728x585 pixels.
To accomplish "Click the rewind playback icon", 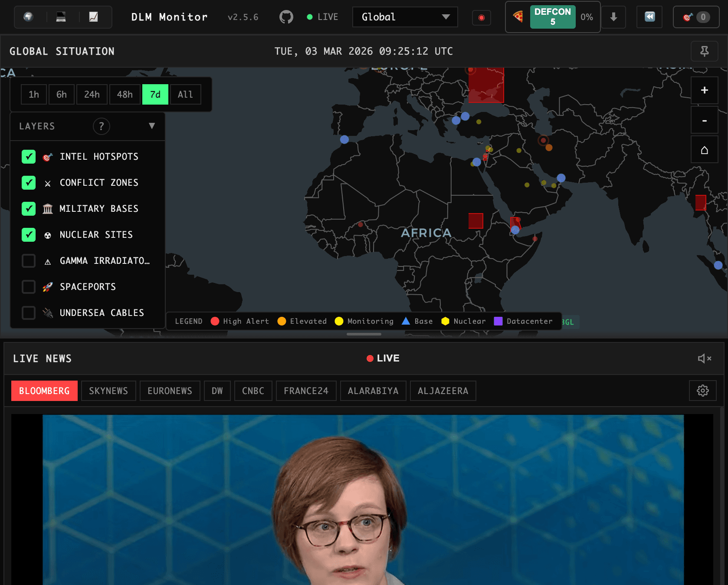I will (649, 17).
